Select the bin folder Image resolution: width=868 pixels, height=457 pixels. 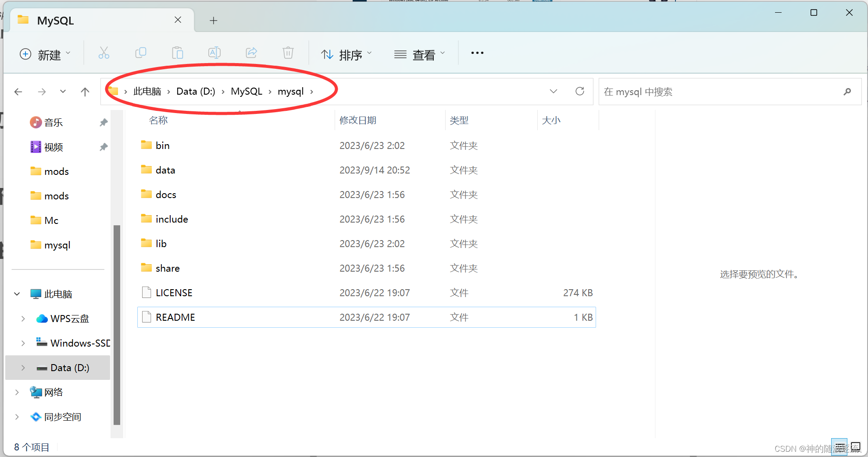pos(367,145)
